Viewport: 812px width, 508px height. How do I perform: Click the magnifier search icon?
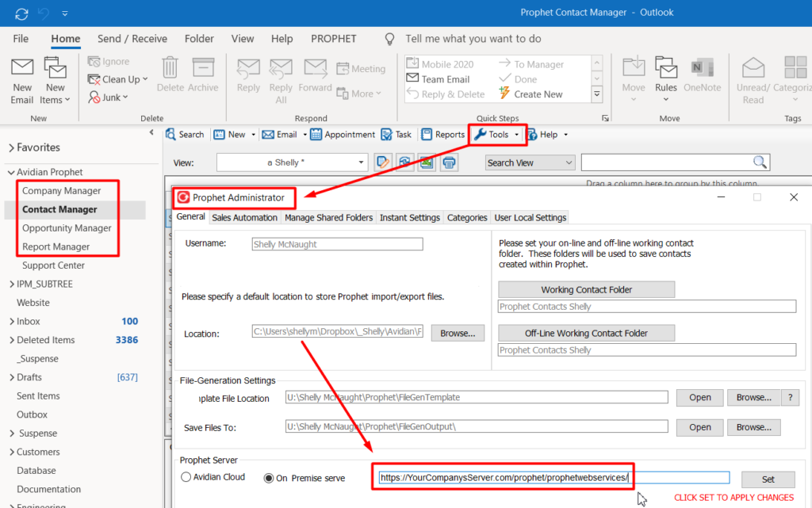pos(760,162)
